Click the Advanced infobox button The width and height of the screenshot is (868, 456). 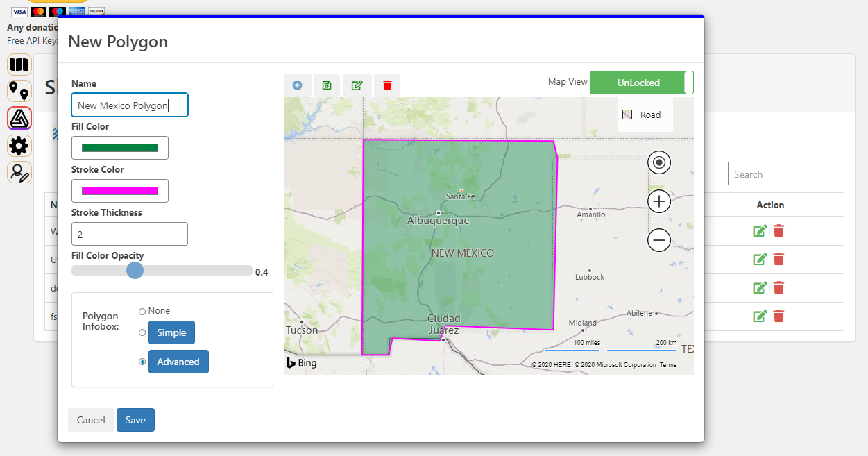178,362
